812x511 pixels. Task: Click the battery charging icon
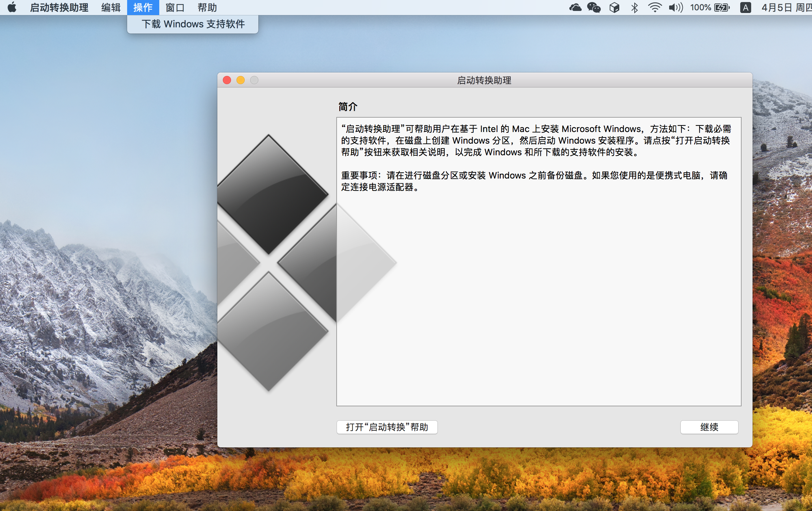[722, 7]
